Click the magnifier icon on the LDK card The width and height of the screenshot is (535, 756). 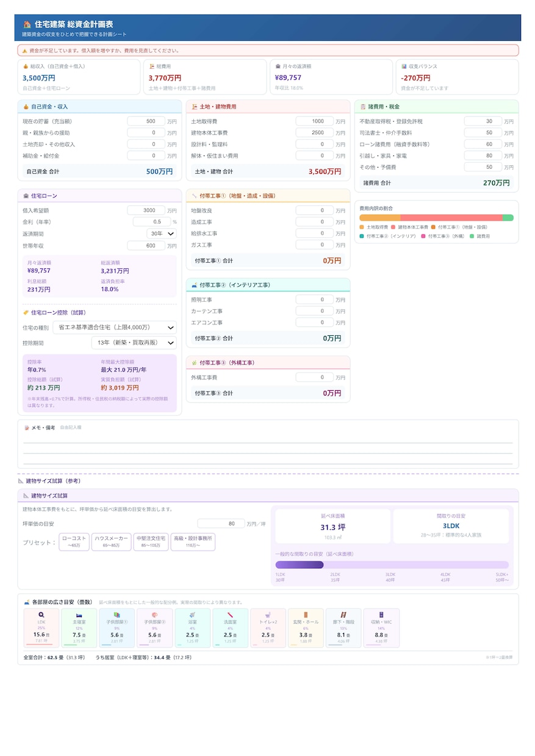41,615
